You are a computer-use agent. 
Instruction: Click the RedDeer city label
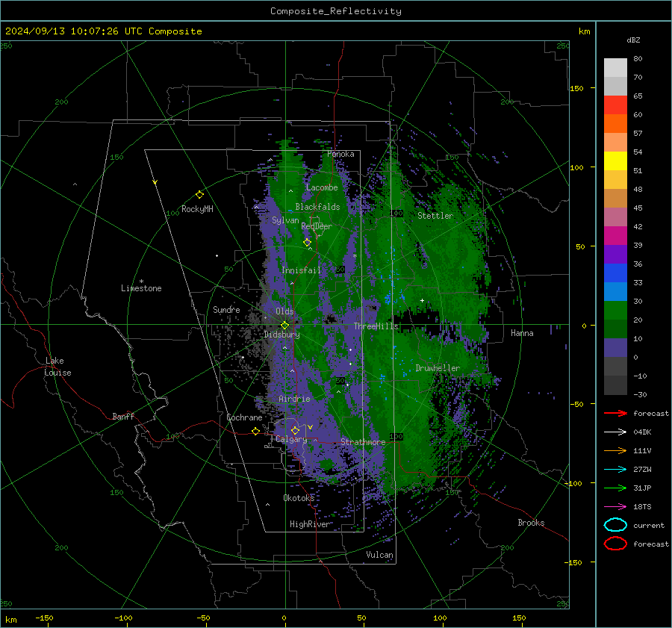317,226
